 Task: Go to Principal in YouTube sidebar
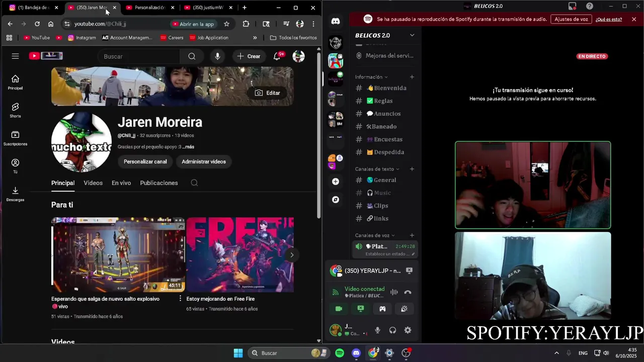(15, 82)
